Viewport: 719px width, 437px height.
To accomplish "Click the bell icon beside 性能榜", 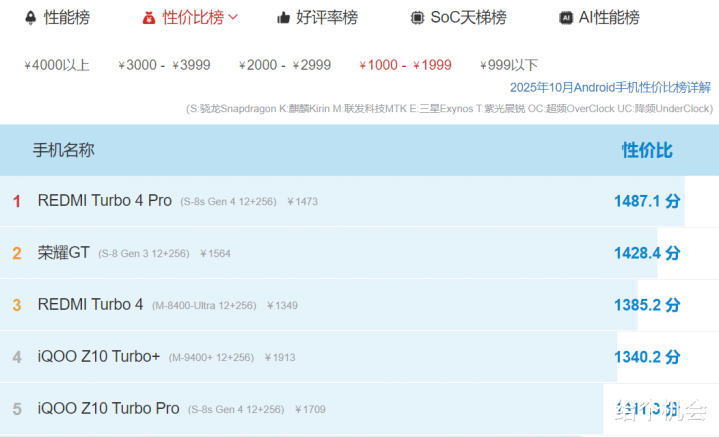I will tap(30, 18).
